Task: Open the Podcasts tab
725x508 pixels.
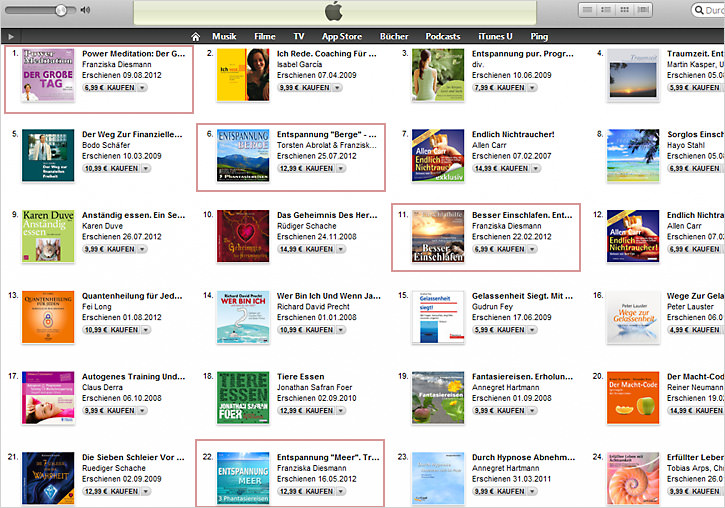Action: coord(443,37)
